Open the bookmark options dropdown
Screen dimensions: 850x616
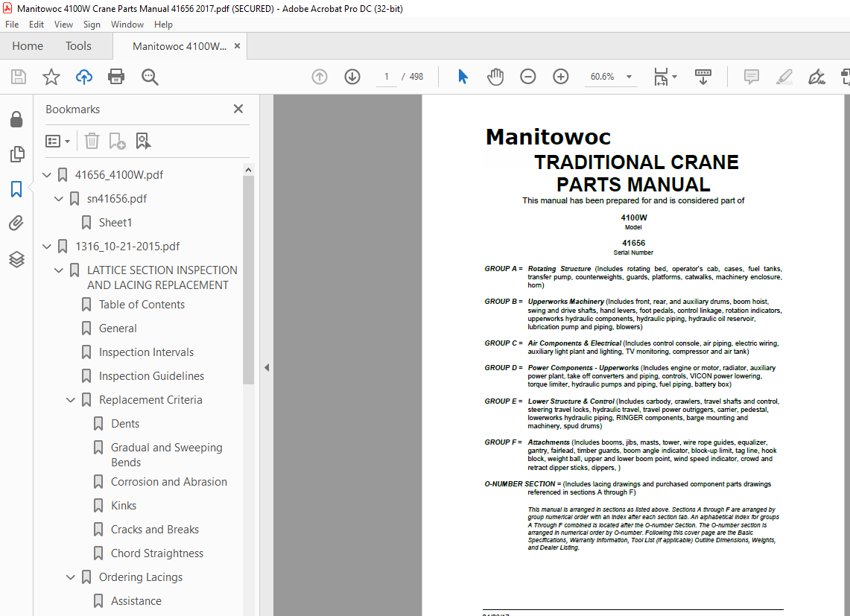pyautogui.click(x=57, y=141)
